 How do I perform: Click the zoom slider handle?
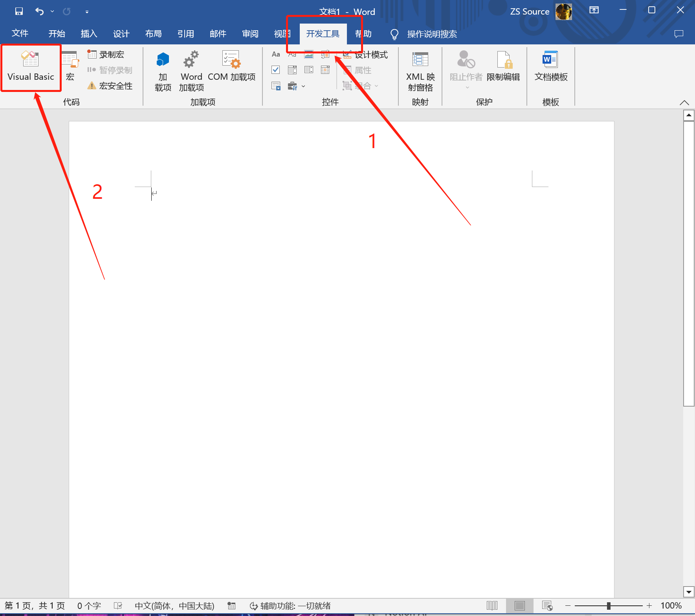click(608, 606)
